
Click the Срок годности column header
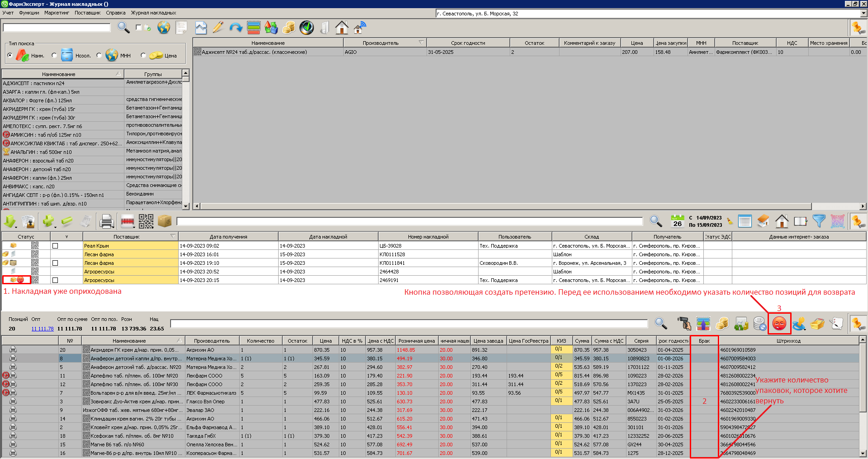point(468,43)
